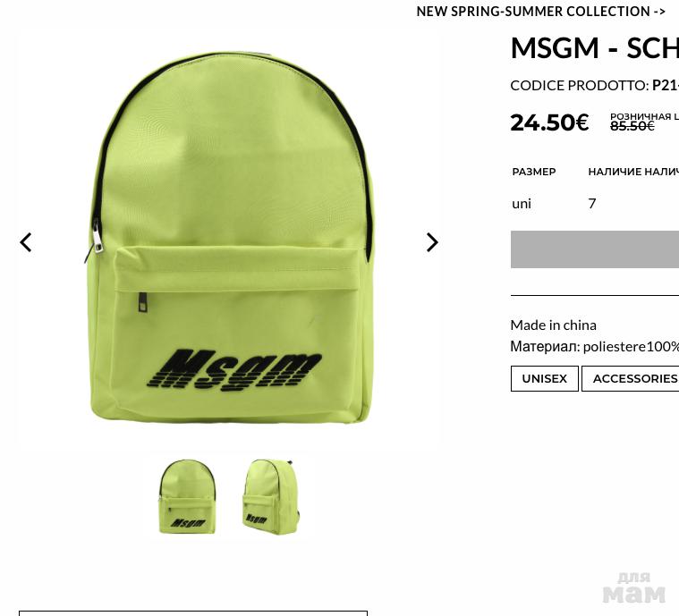
Task: Click the ACCESSORIES tag button
Action: (x=631, y=378)
